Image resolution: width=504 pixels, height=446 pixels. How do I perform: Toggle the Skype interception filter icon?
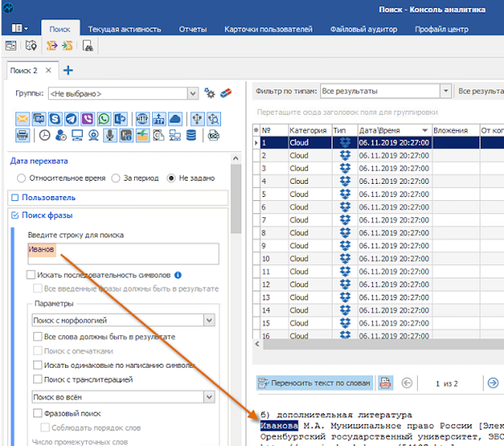56,119
